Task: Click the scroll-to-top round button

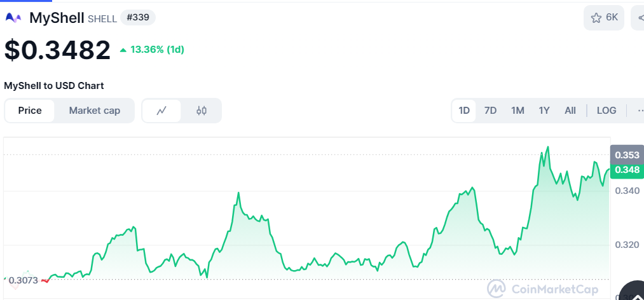Action: tap(633, 290)
